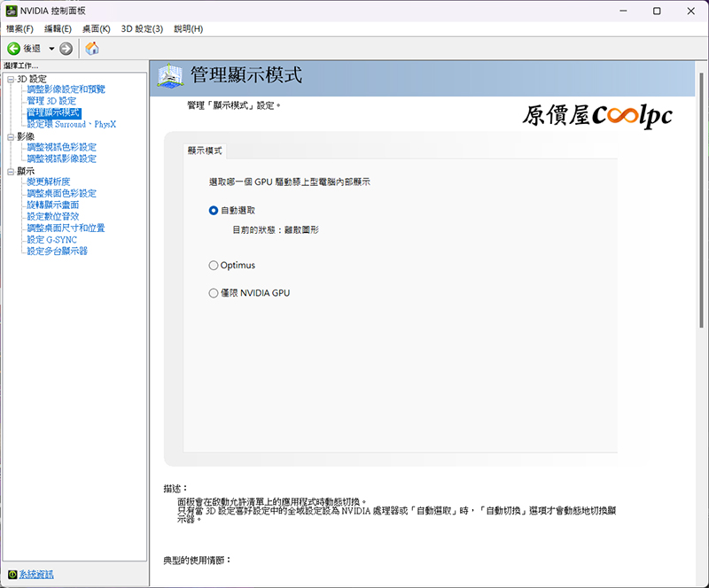Screen dimensions: 709x588
Task: Click the green Back arrow icon
Action: (13, 49)
